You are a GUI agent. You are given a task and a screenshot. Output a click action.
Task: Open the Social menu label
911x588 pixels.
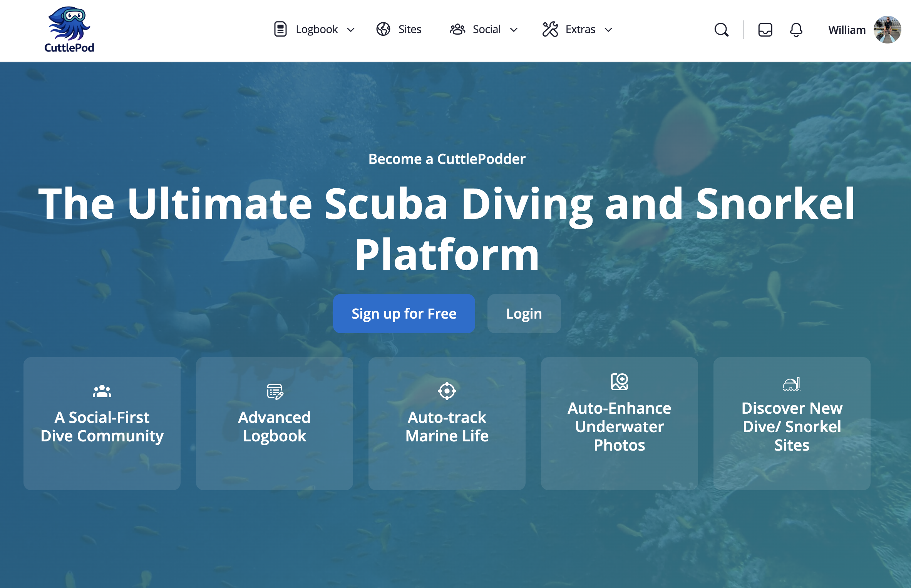(486, 29)
